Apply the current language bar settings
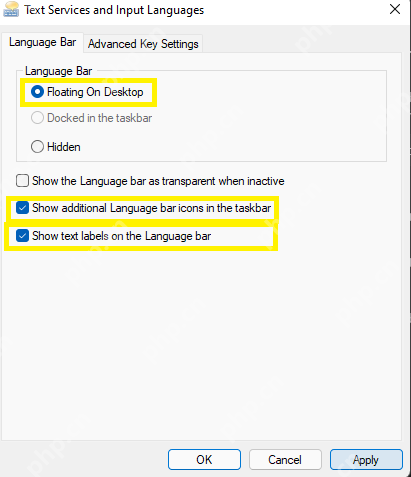The width and height of the screenshot is (411, 477). pos(366,460)
